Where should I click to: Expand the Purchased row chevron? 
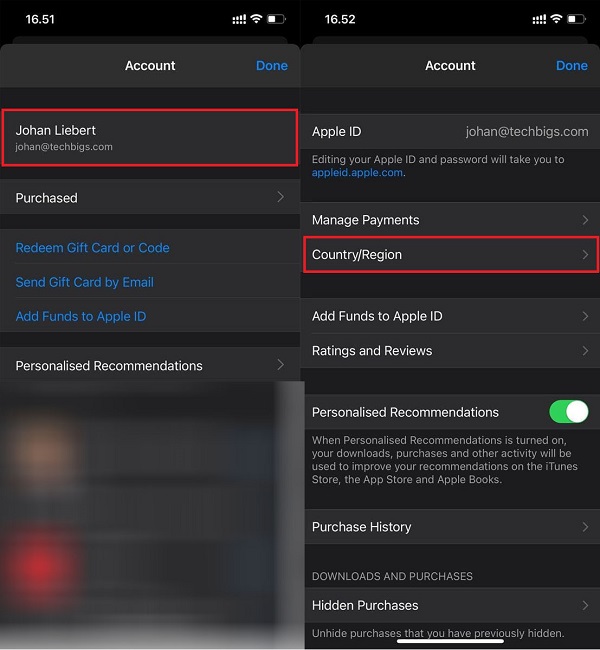280,198
